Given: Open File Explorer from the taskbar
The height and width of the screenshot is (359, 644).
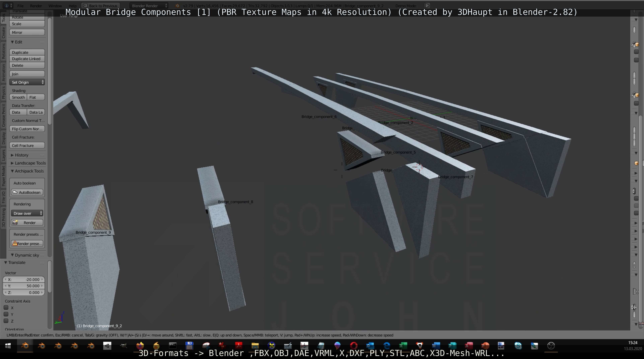Looking at the screenshot, I should point(255,346).
